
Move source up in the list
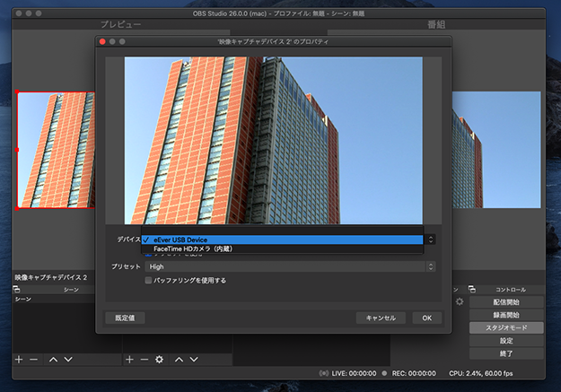coord(179,359)
